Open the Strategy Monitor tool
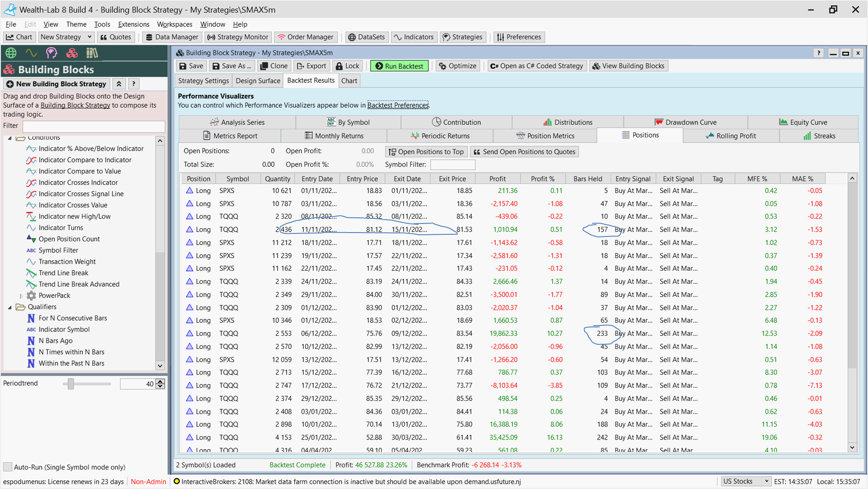868x489 pixels. [238, 37]
